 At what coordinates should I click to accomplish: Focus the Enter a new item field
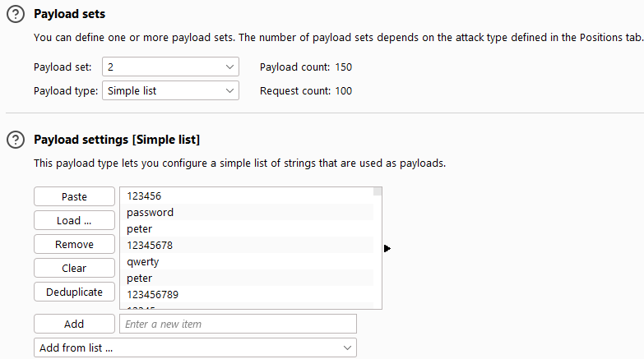pyautogui.click(x=238, y=324)
